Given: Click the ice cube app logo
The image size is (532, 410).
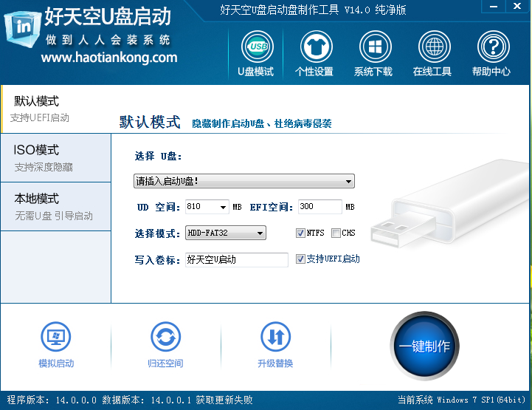Looking at the screenshot, I should 22,29.
